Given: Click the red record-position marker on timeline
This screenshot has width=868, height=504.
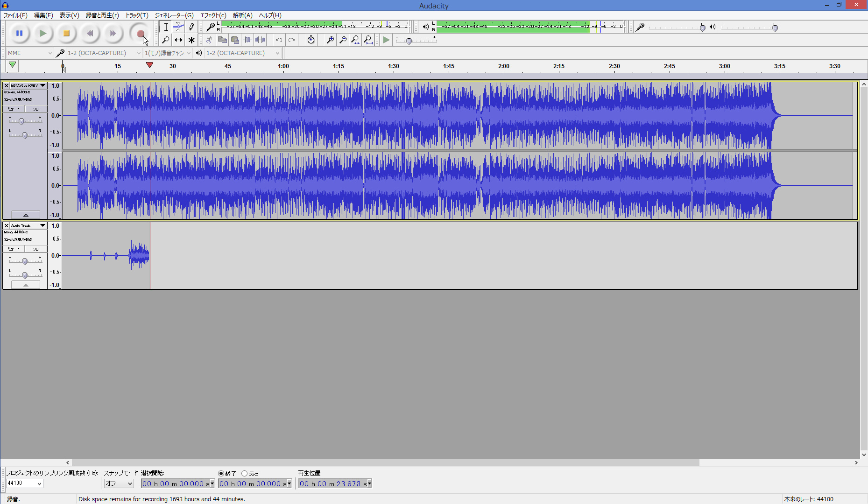Looking at the screenshot, I should (x=149, y=65).
